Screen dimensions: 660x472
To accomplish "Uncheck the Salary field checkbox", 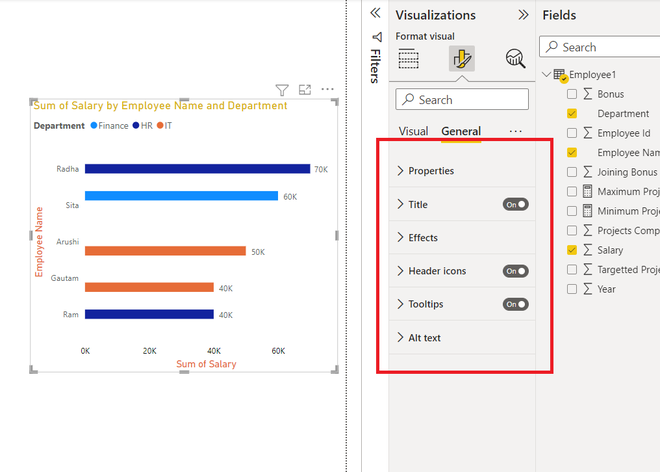I will [x=572, y=250].
